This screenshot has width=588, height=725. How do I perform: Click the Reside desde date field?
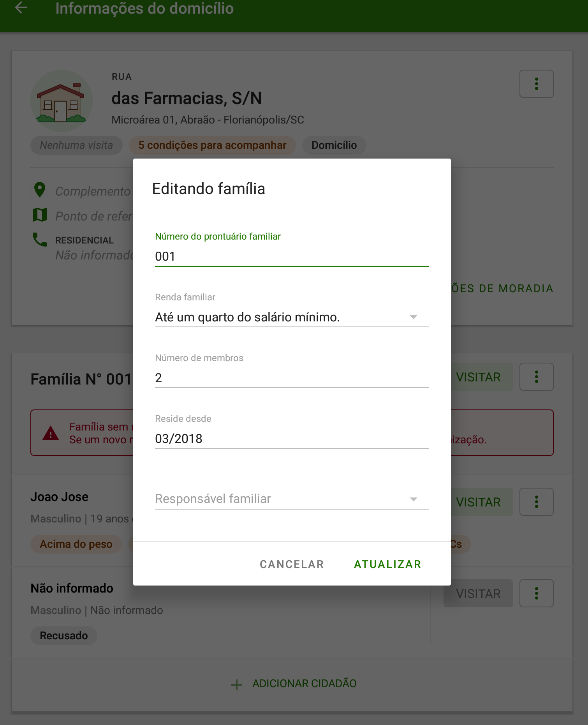(292, 439)
